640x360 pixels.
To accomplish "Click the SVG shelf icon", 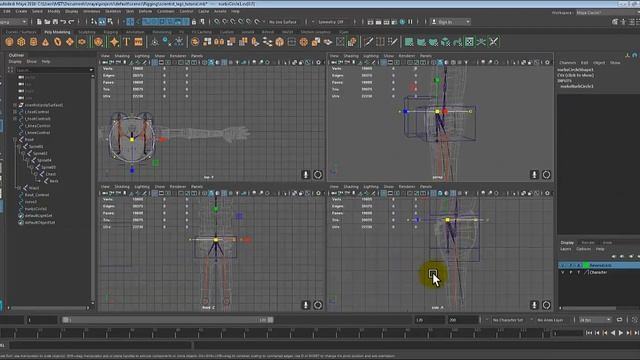I will coord(138,42).
